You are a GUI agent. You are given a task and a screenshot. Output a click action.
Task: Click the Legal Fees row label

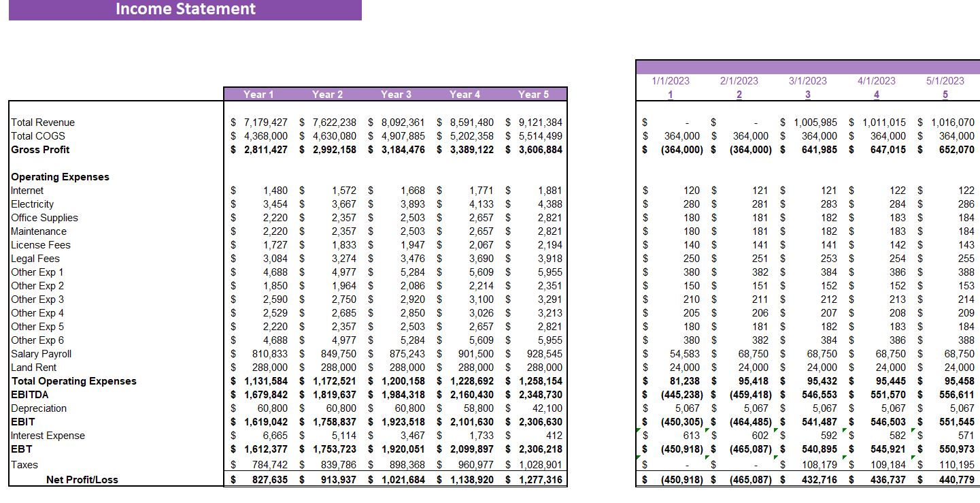coord(35,259)
